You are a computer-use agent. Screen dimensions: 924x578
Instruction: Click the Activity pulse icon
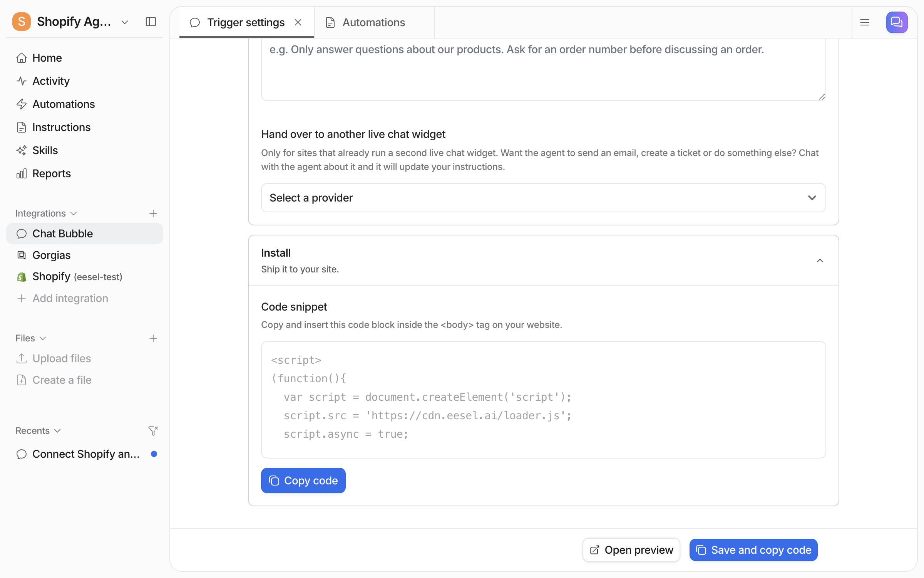[x=22, y=81]
